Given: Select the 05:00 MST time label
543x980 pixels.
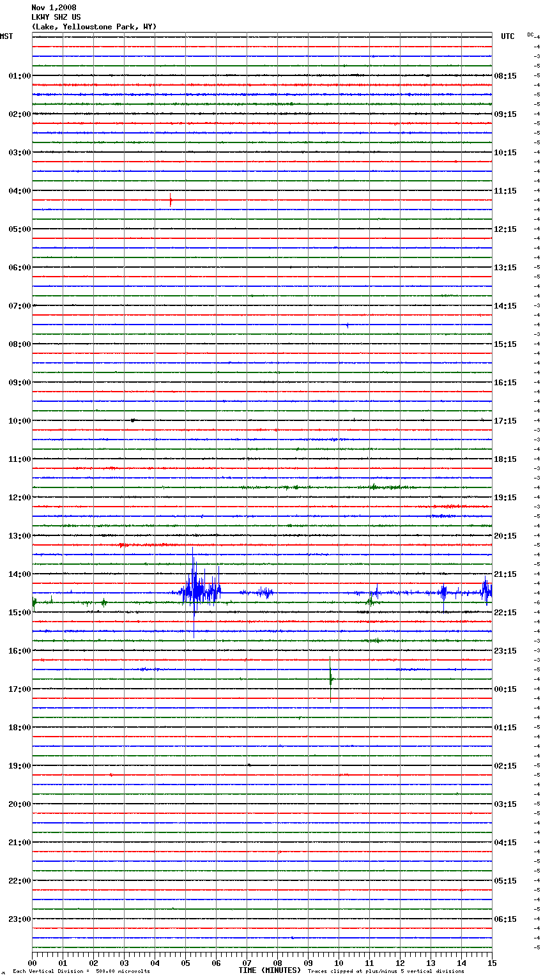Looking at the screenshot, I should click(20, 229).
